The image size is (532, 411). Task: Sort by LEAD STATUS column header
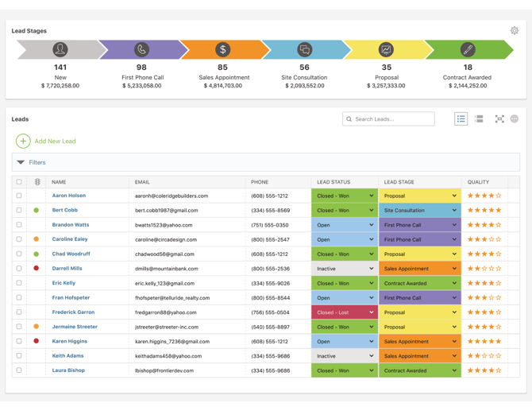[x=333, y=182]
